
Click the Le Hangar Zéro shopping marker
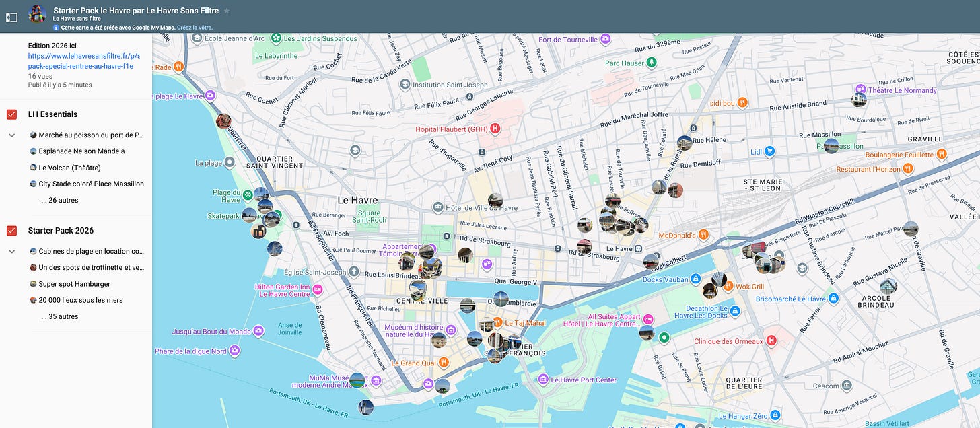775,415
